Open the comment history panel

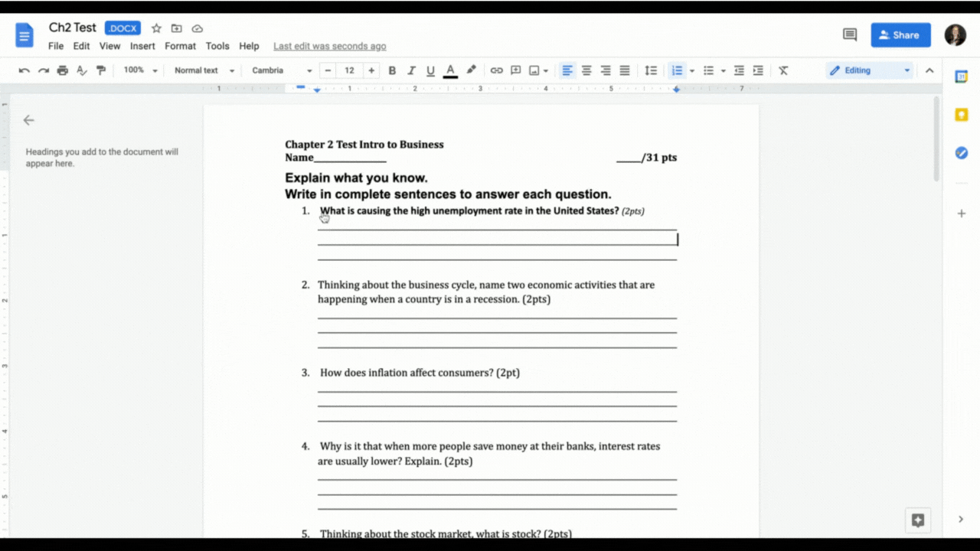[x=849, y=34]
